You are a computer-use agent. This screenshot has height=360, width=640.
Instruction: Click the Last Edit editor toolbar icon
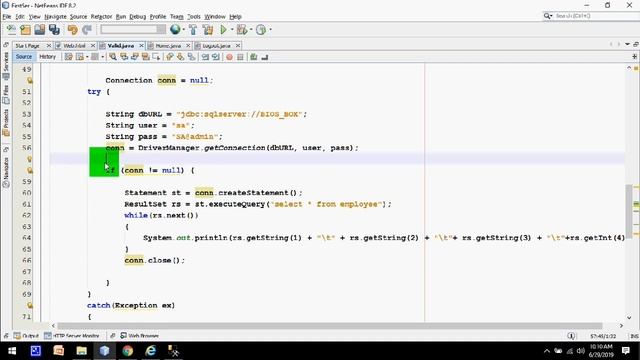(69, 57)
